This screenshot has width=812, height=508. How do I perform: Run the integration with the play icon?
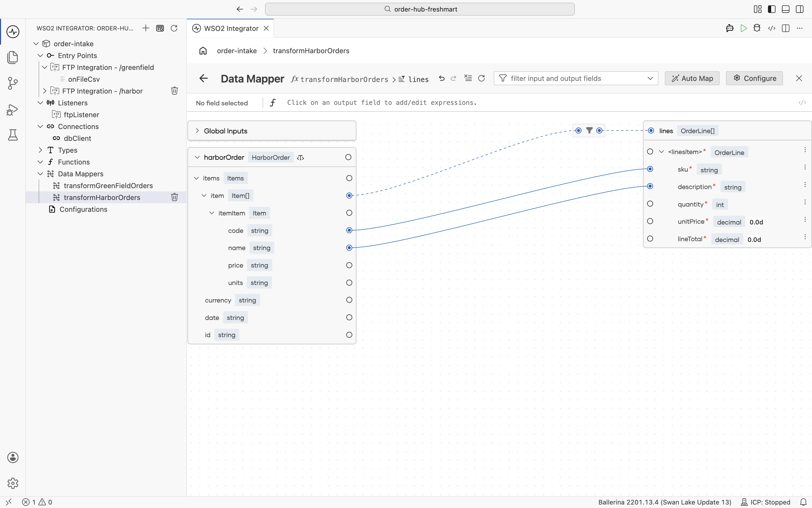744,28
